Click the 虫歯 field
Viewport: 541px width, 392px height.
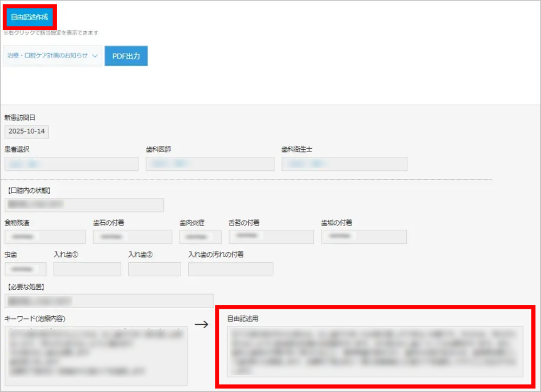[25, 269]
